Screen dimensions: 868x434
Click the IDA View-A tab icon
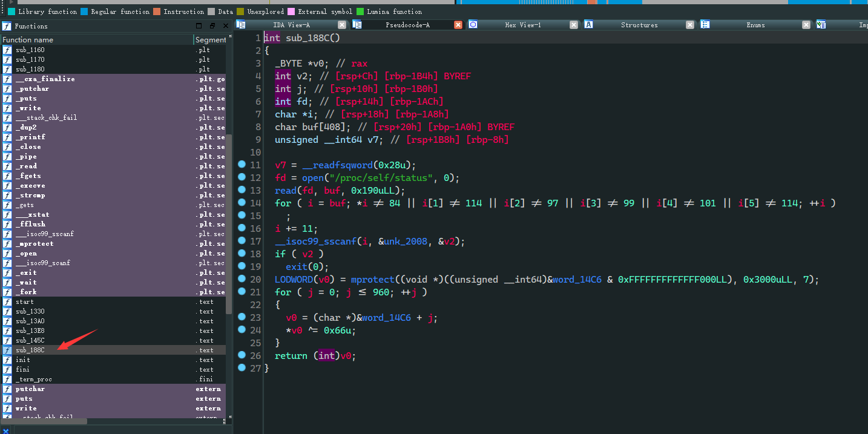coord(241,25)
